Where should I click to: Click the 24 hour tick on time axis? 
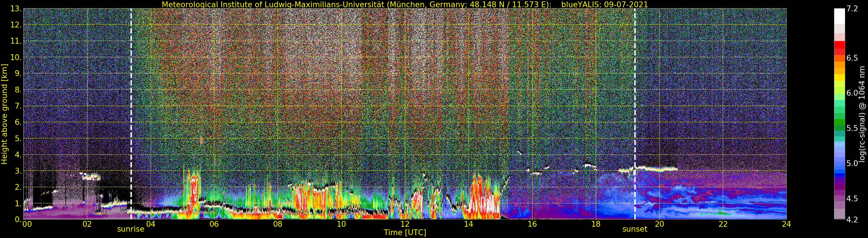click(x=786, y=224)
